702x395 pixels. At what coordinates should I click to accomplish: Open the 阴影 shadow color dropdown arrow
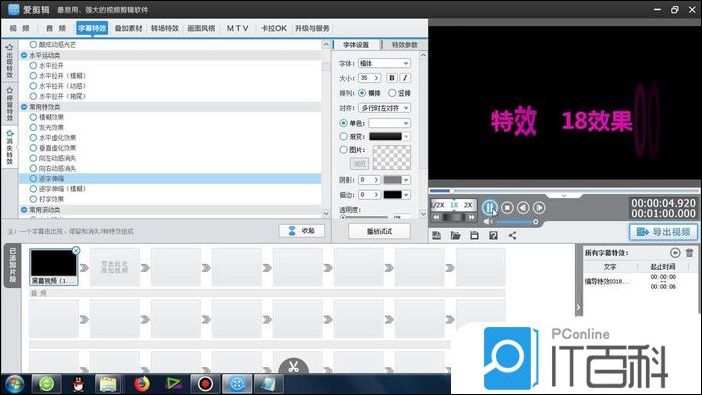406,180
